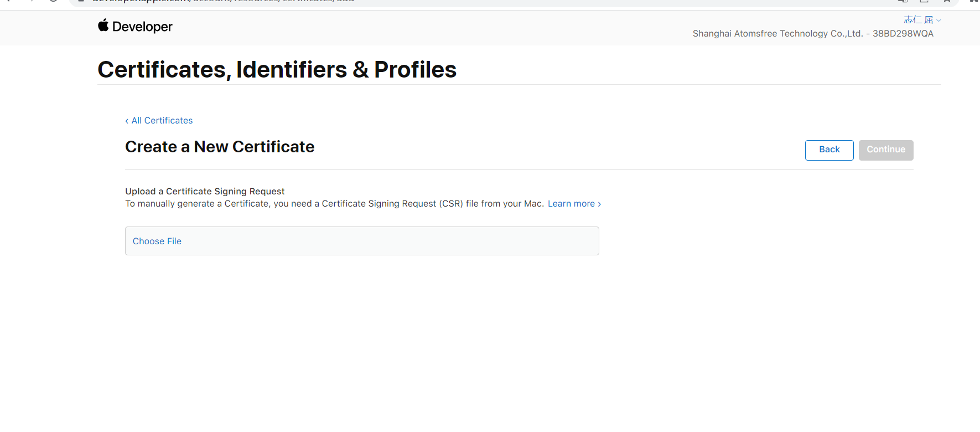Click the left chevron before All Certificates

127,121
